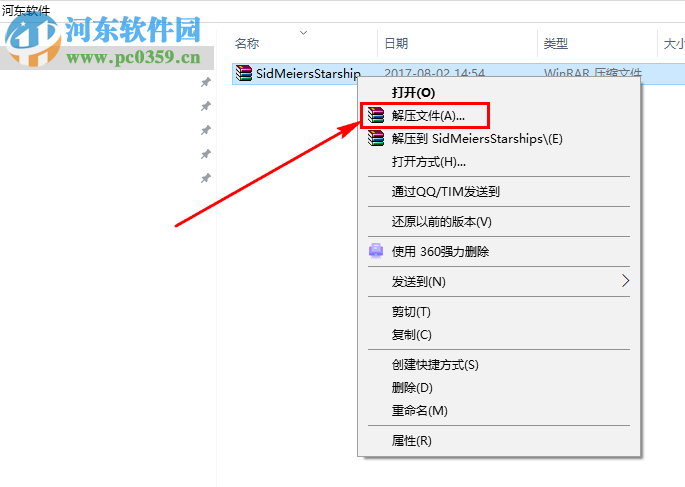
Task: Select 使用 360强力删除 entry
Action: 440,252
